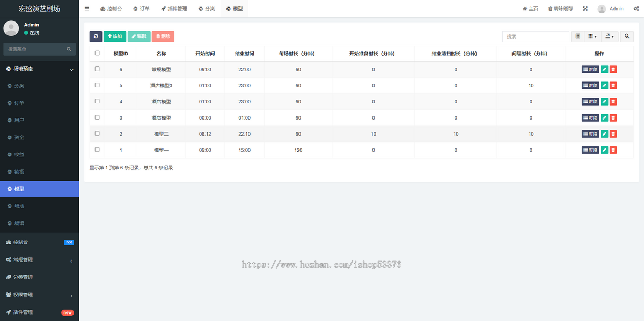The width and height of the screenshot is (644, 321).
Task: Delete model ID 3 with trash icon
Action: 613,118
